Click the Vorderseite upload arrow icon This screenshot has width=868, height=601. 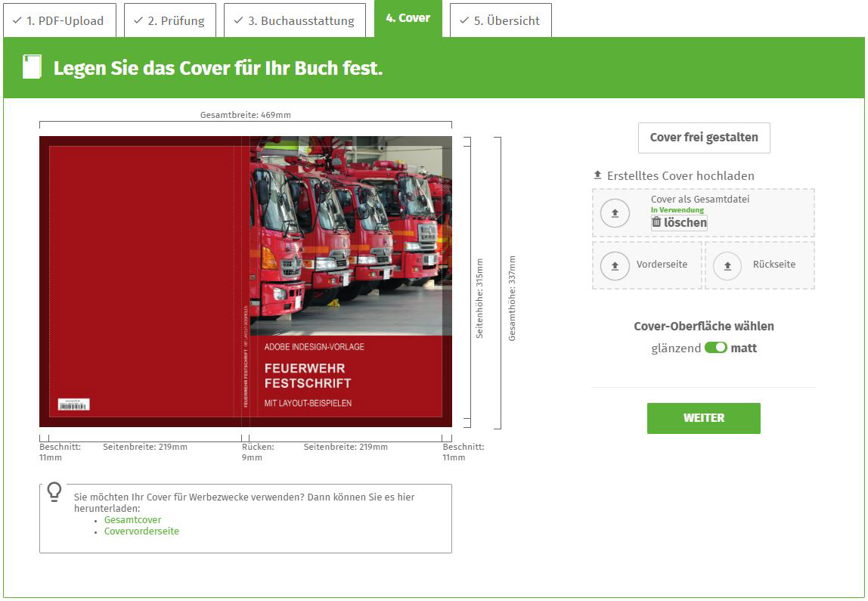(615, 265)
